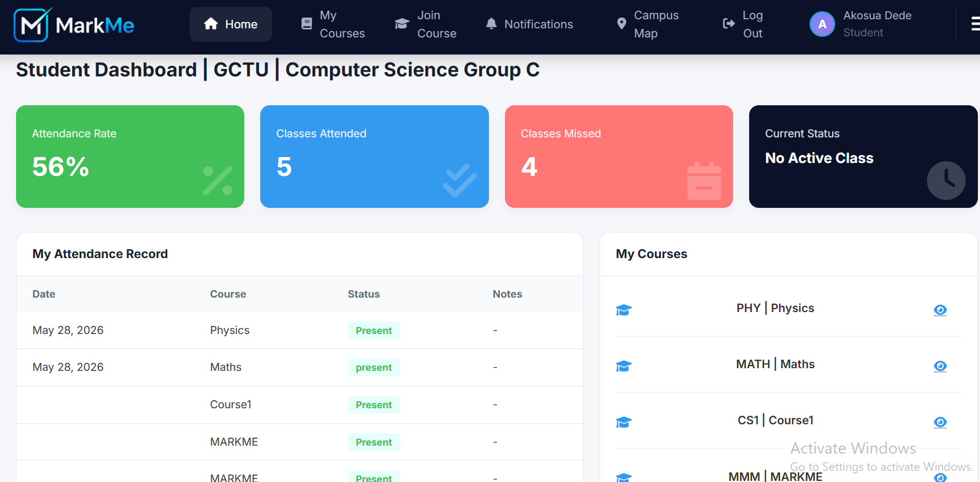Open the MMM | MARKME course link

click(x=775, y=476)
